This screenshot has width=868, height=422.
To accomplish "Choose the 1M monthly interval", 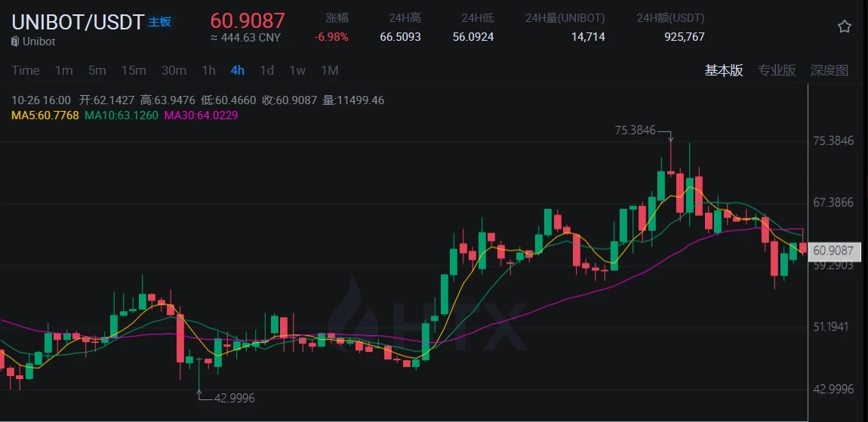I will [x=330, y=70].
